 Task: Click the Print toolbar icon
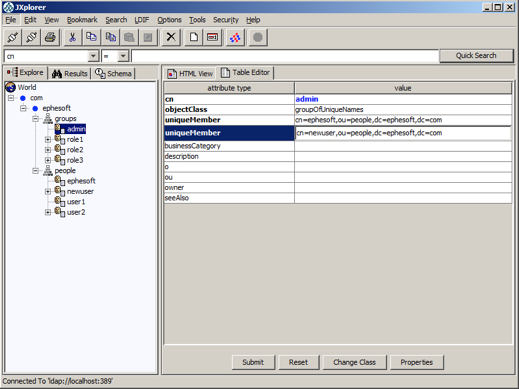50,37
